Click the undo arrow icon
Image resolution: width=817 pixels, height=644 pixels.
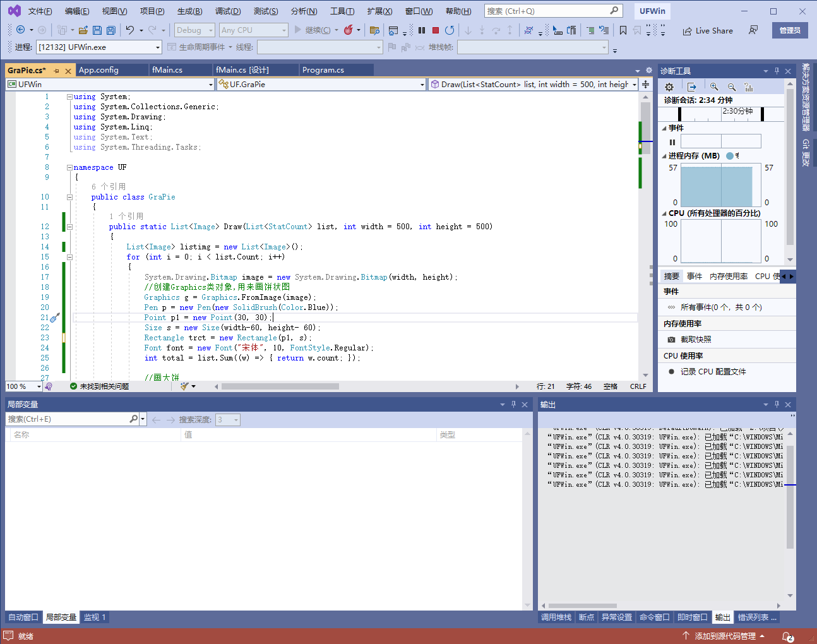coord(129,30)
